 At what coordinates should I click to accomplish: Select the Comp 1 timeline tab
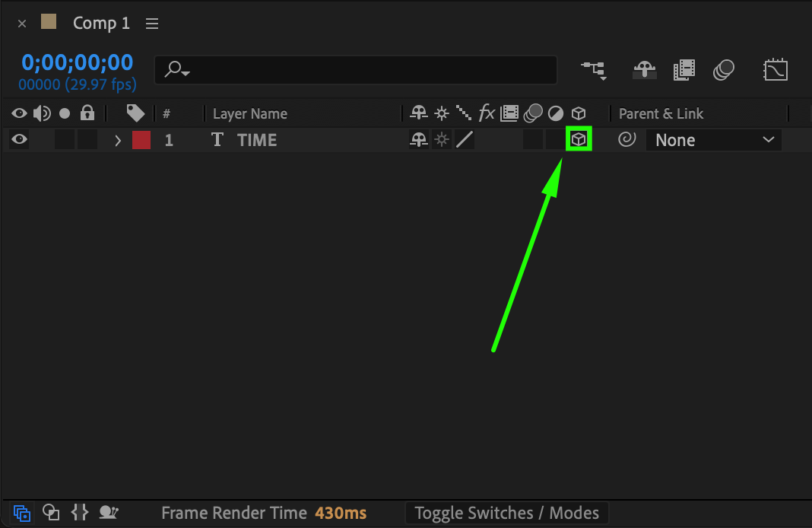(x=101, y=24)
